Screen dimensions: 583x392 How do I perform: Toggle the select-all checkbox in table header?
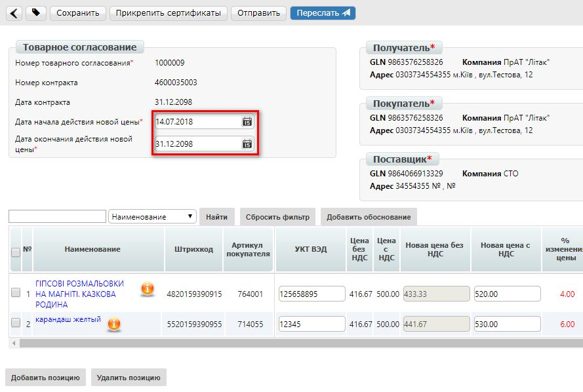16,252
